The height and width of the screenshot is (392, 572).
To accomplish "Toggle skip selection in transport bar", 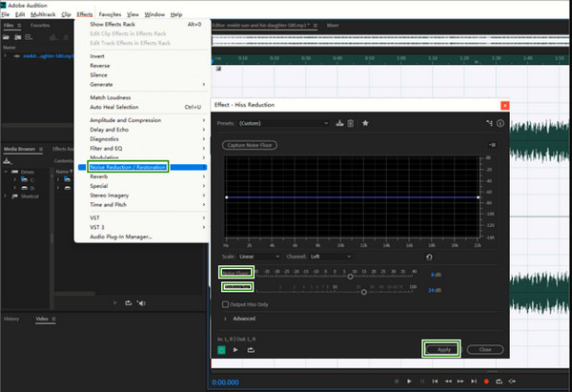I will 512,382.
